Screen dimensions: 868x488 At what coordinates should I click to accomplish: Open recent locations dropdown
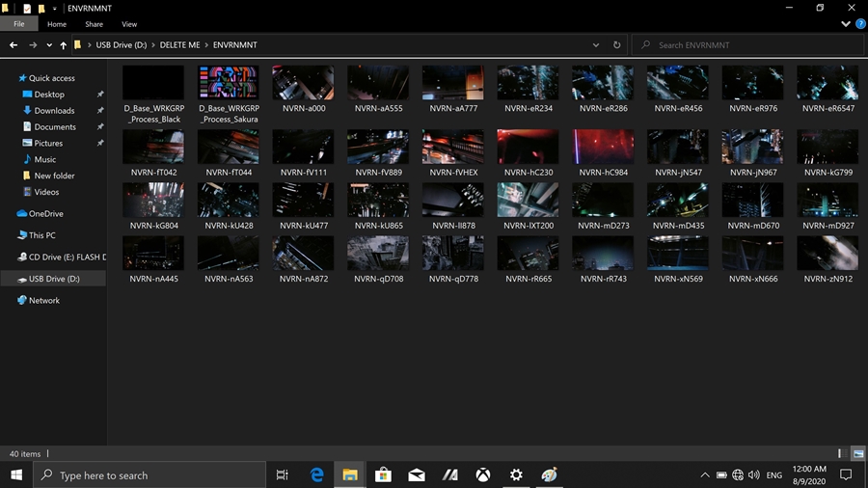(x=48, y=45)
